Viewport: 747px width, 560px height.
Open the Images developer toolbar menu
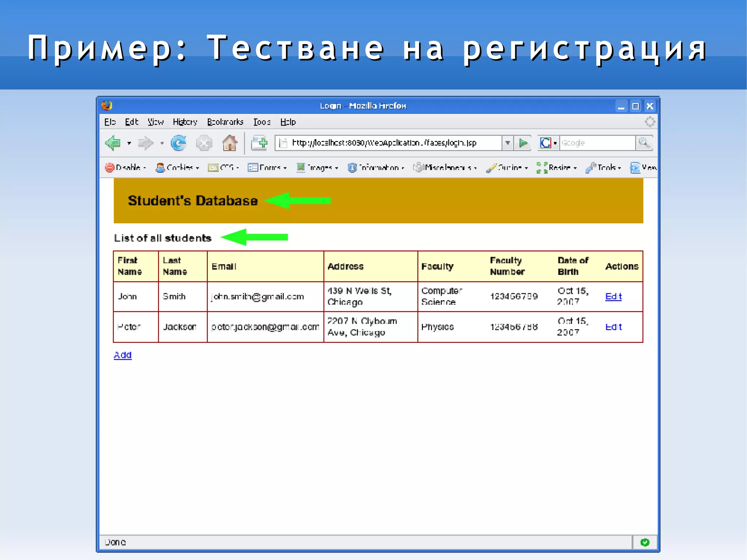[x=317, y=167]
